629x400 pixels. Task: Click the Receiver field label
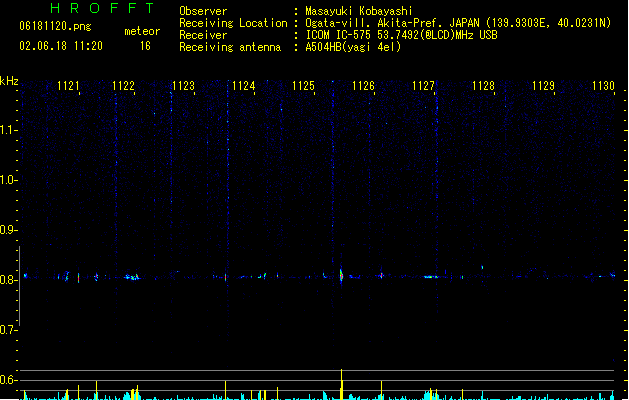pyautogui.click(x=203, y=35)
